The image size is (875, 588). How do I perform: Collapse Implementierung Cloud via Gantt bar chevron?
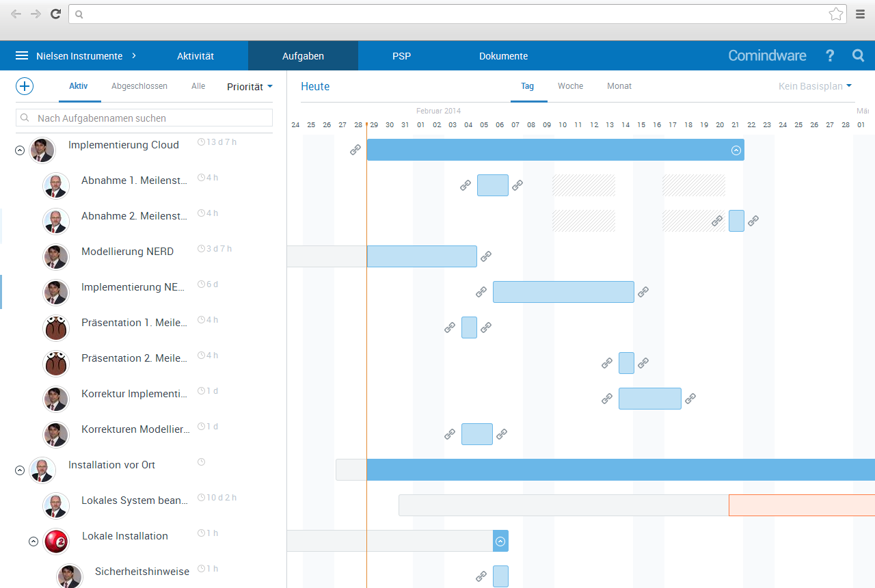736,150
